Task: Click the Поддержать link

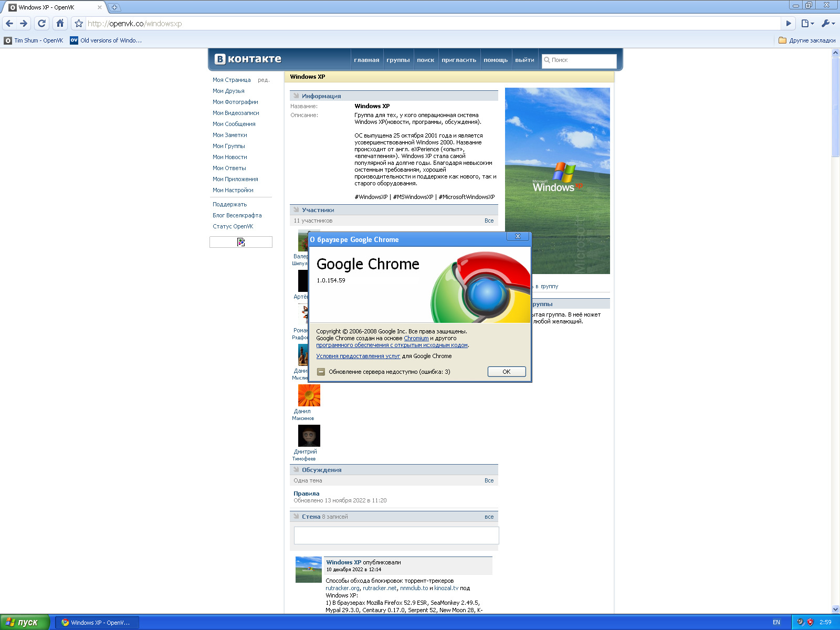Action: [229, 204]
